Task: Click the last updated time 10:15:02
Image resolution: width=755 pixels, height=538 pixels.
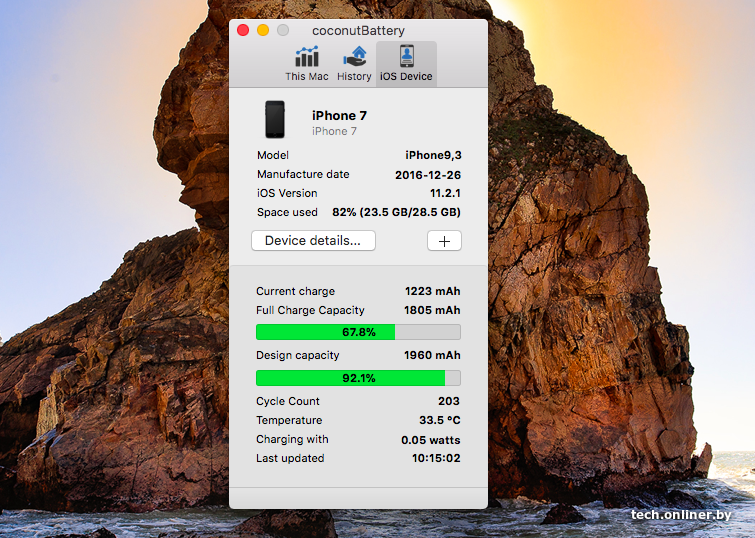Action: [436, 459]
